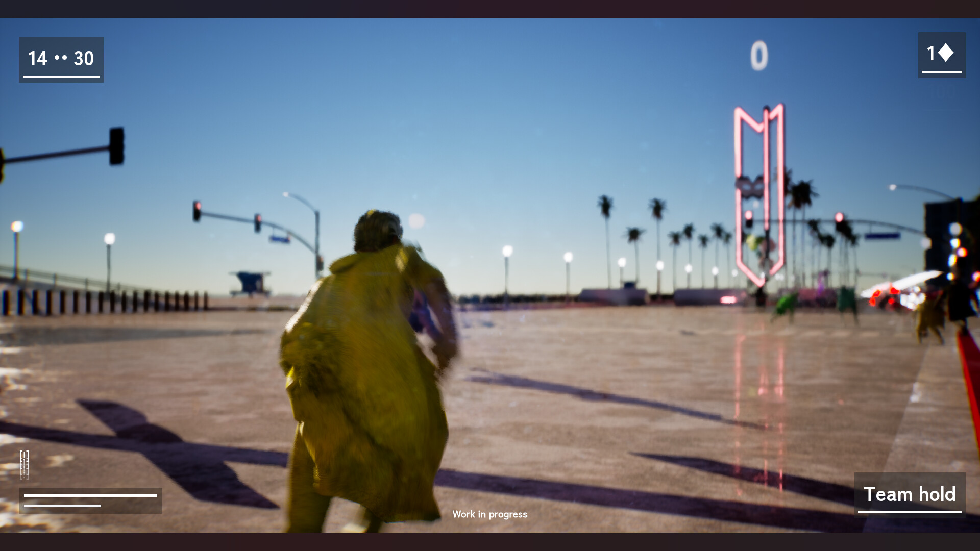Click the mask icon on the neon marker
This screenshot has height=551, width=980.
tap(749, 187)
